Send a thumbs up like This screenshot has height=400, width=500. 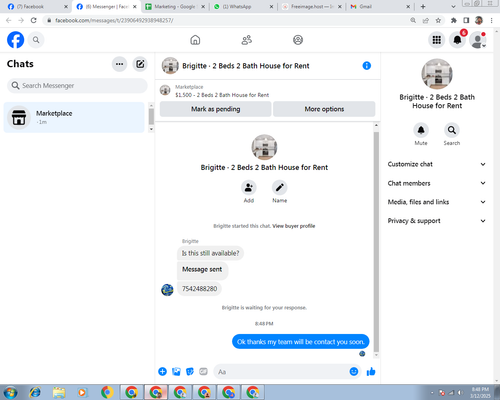[371, 371]
